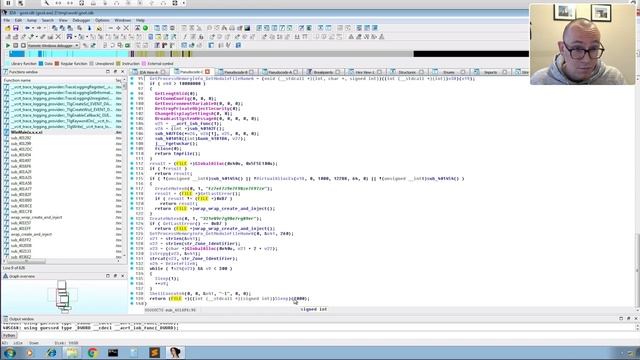Open Sublime Text from taskbar
Viewport: 640px width, 360px height.
click(154, 353)
